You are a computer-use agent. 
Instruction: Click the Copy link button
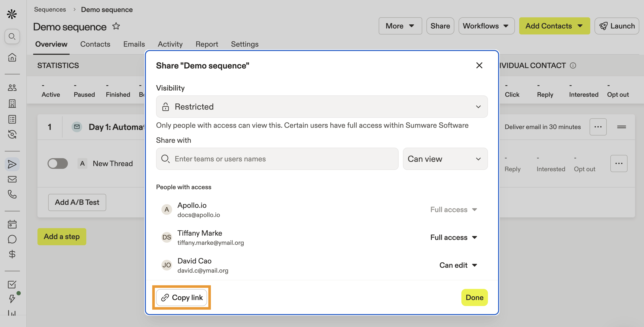click(x=182, y=297)
